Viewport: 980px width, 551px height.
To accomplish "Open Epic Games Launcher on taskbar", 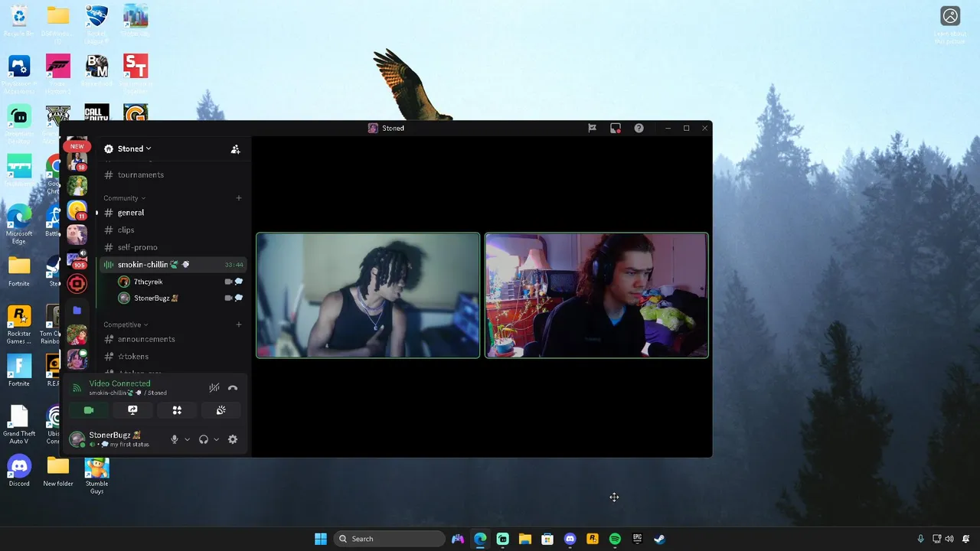I will (637, 539).
